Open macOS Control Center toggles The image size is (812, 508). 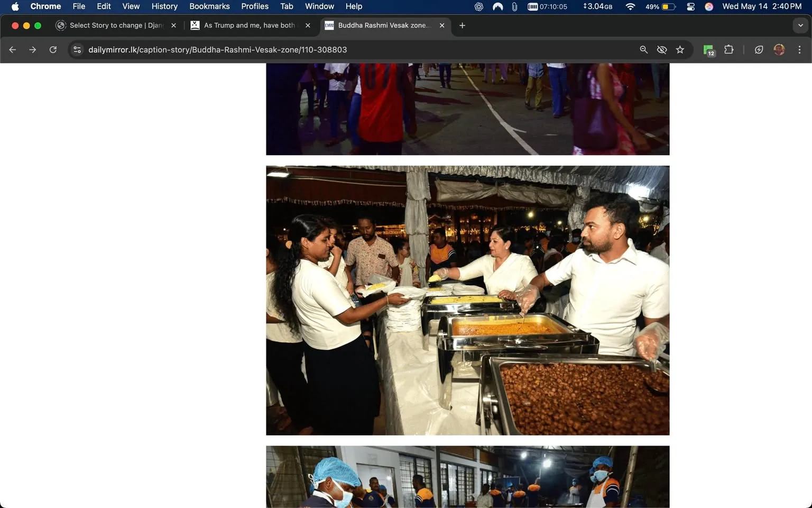(690, 6)
